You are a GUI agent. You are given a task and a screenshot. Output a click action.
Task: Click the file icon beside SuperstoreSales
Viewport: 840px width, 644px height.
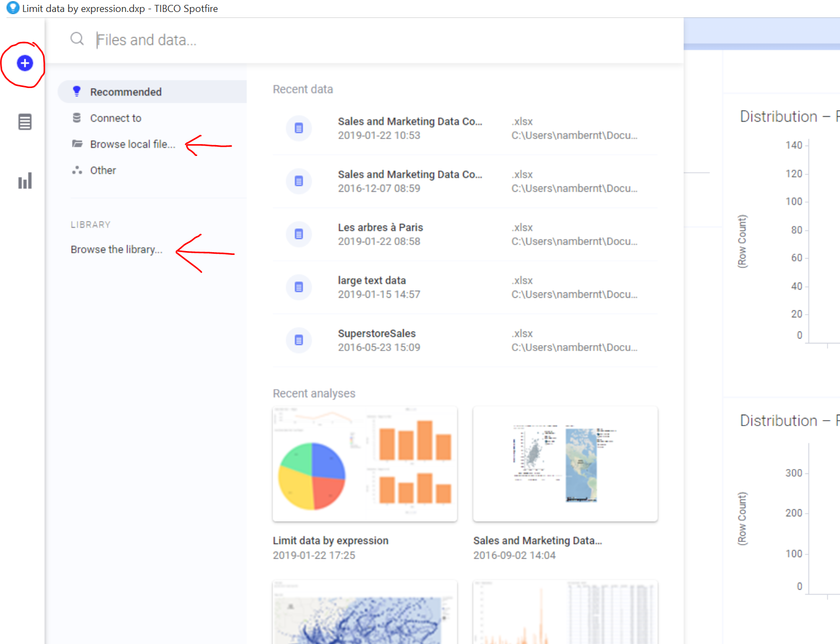[298, 340]
